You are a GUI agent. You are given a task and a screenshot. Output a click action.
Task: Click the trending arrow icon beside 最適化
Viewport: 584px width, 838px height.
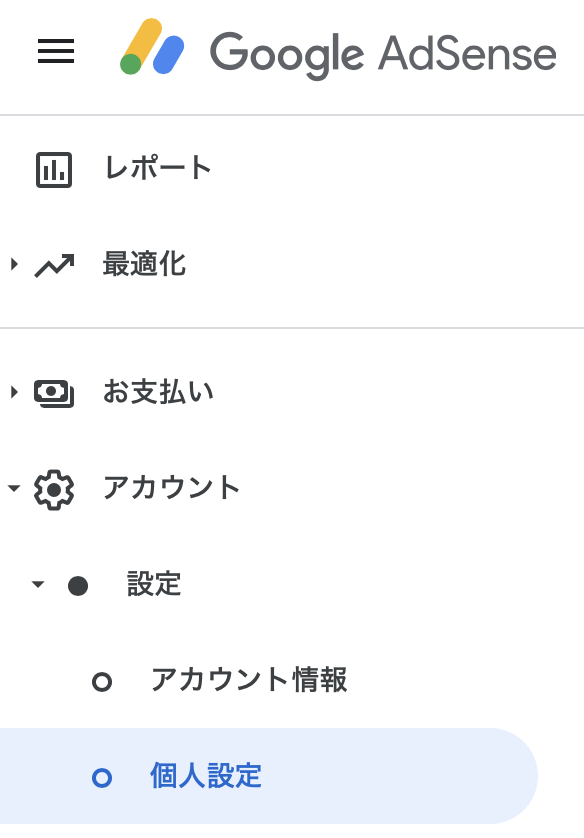tap(55, 265)
